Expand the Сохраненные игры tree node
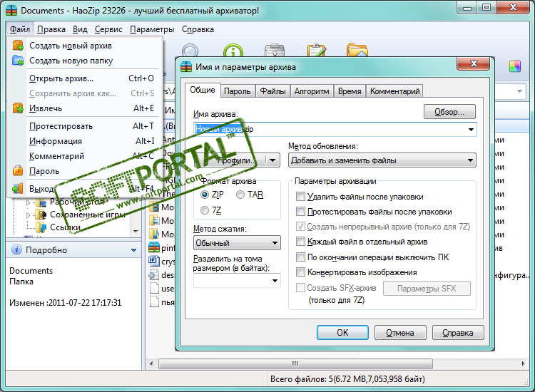 tap(29, 215)
